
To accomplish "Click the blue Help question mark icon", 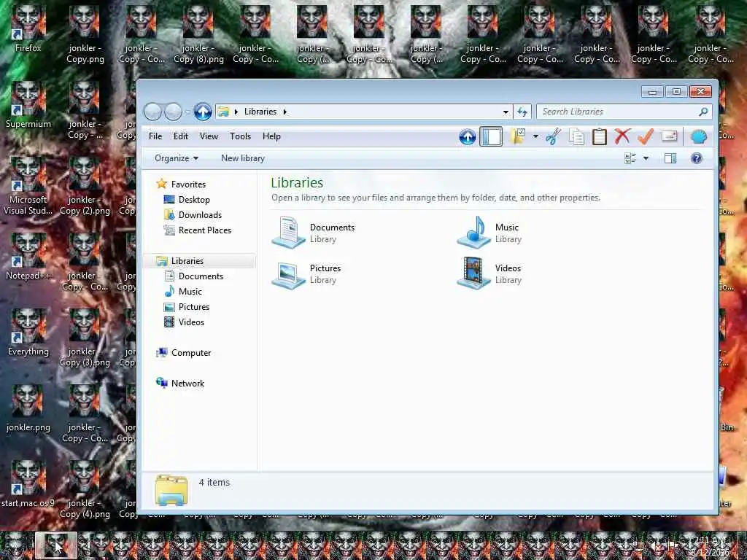I will (696, 158).
